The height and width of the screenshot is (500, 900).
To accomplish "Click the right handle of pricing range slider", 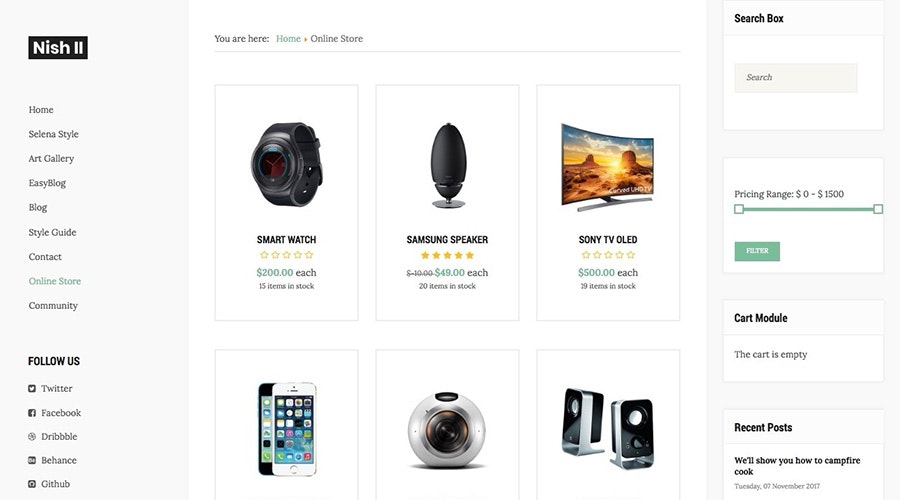I will tap(878, 209).
